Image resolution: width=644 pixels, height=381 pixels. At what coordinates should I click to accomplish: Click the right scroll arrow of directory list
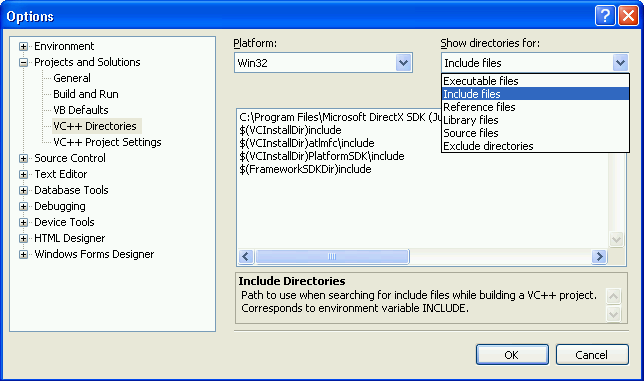click(x=599, y=257)
